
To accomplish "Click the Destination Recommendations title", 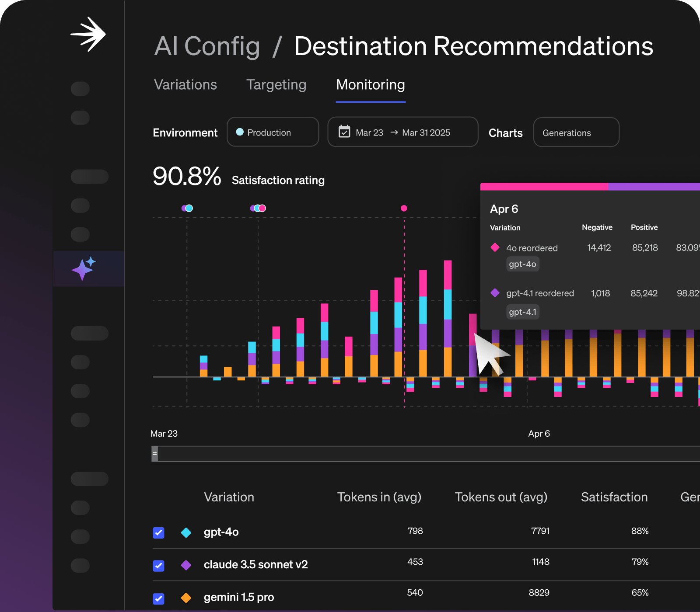I will [x=473, y=46].
